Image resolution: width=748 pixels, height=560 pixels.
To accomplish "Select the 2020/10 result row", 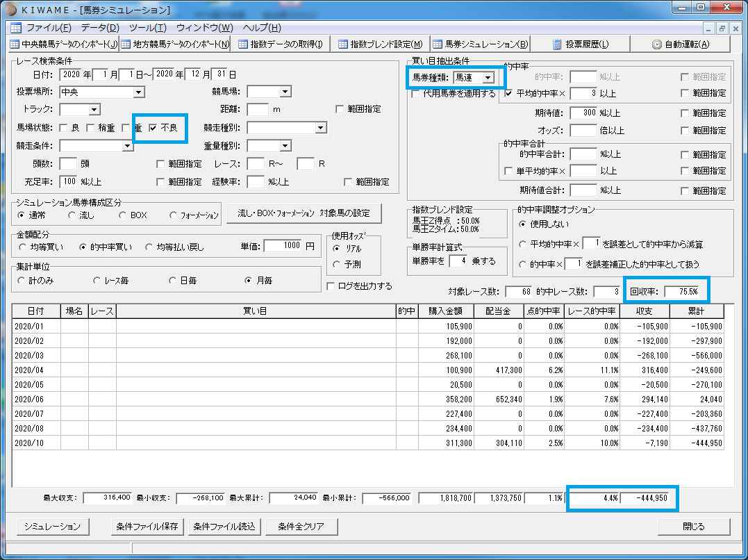I will pos(368,443).
